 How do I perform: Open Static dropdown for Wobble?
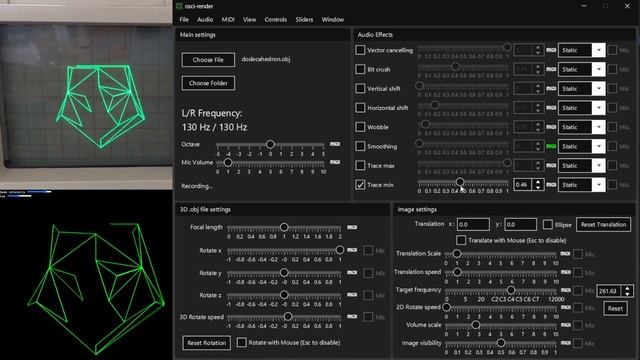[582, 127]
